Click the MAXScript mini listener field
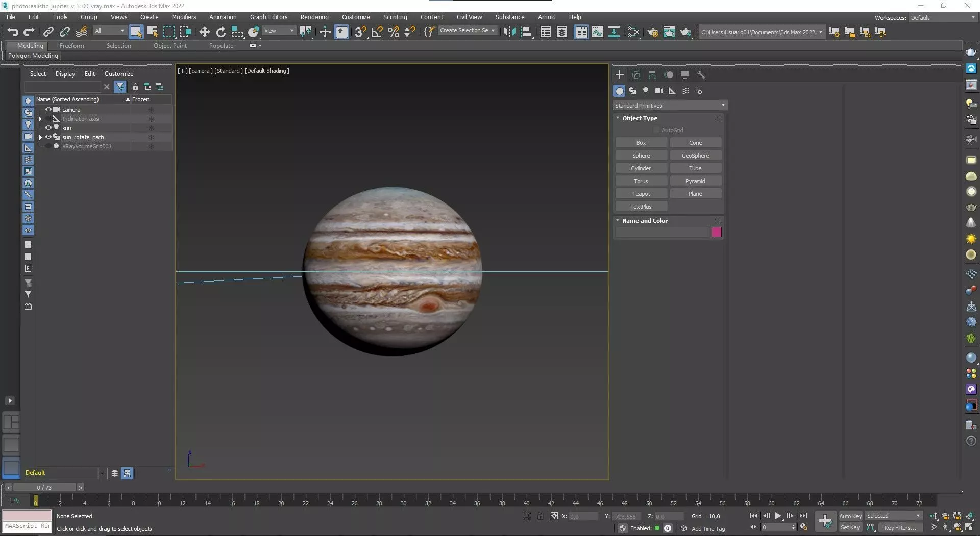 tap(28, 526)
